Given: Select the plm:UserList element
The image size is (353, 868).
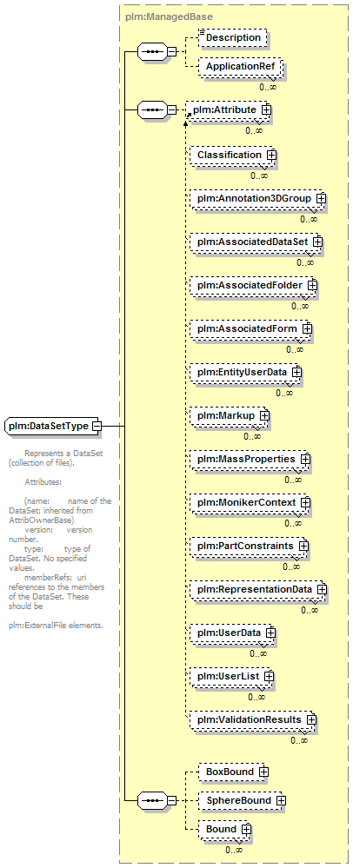Looking at the screenshot, I should click(x=231, y=676).
